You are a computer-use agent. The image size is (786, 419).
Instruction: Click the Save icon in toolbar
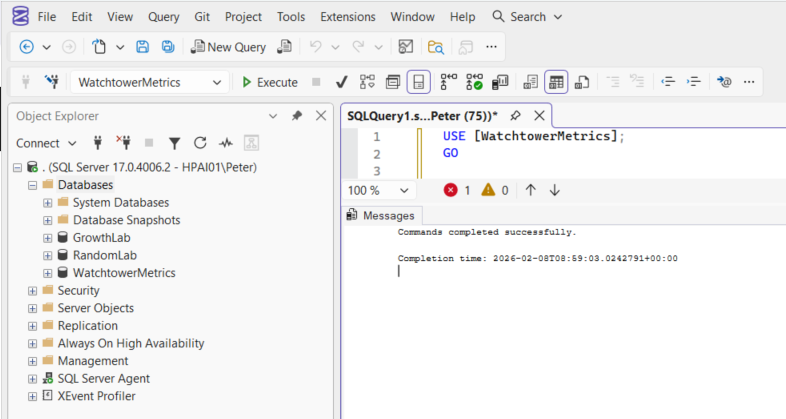(143, 47)
